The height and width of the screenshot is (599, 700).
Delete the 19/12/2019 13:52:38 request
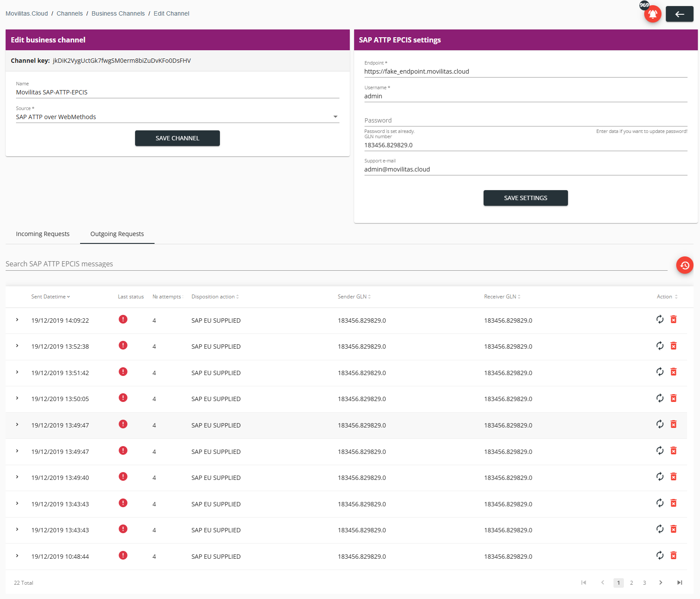click(674, 346)
